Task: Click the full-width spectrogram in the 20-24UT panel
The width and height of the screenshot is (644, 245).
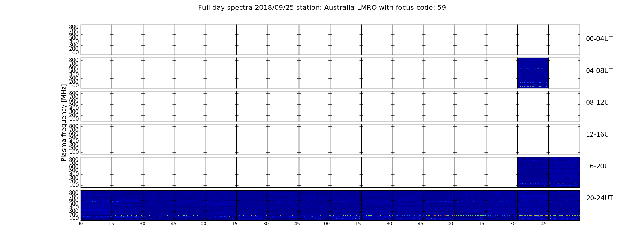Action: pyautogui.click(x=330, y=205)
